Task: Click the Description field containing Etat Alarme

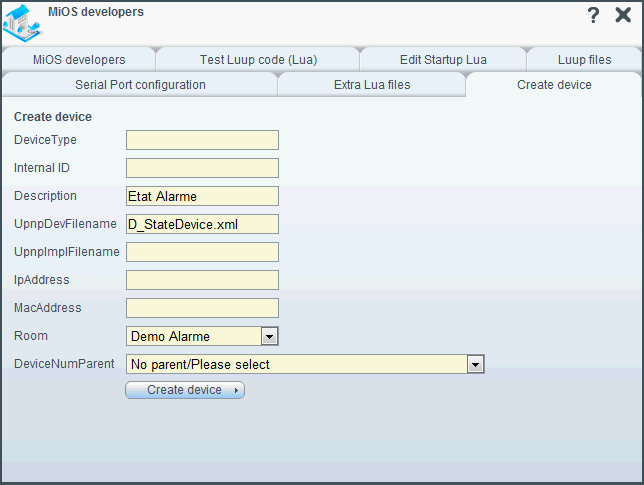Action: tap(202, 196)
